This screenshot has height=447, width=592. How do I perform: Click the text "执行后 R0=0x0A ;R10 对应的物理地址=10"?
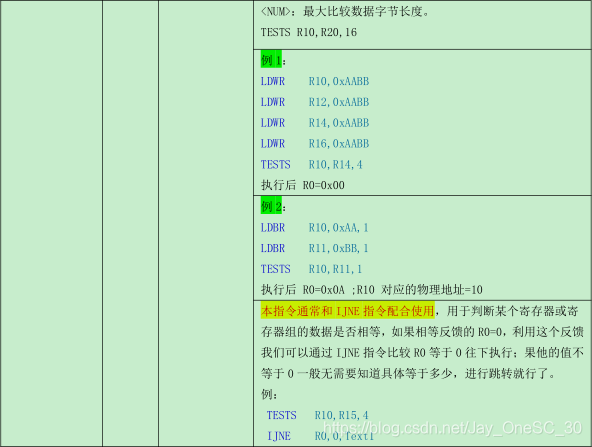pos(372,290)
